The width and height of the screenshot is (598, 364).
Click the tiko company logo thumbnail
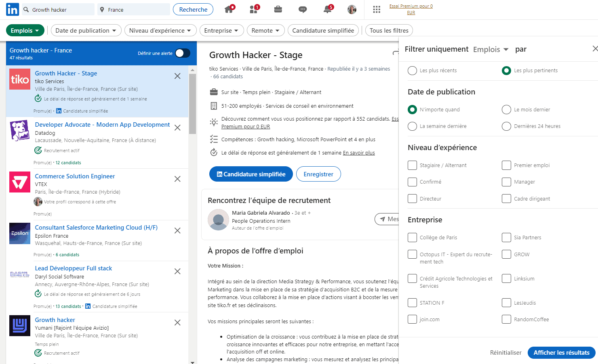pyautogui.click(x=20, y=79)
